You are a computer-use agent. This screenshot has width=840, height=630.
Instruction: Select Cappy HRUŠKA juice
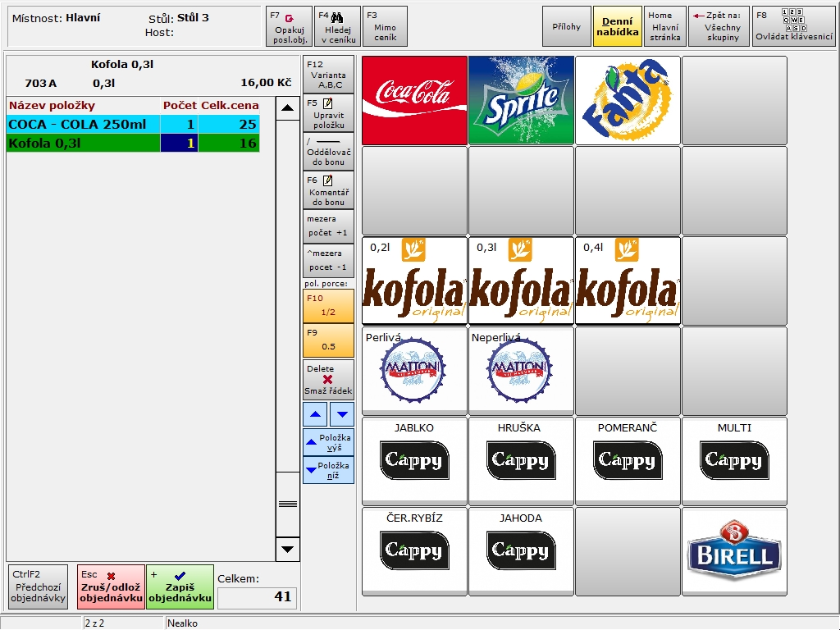point(521,461)
